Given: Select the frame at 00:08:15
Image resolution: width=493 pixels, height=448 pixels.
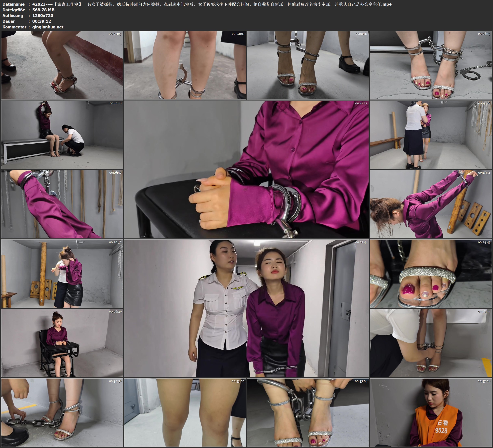Looking at the screenshot, I should pyautogui.click(x=431, y=65).
